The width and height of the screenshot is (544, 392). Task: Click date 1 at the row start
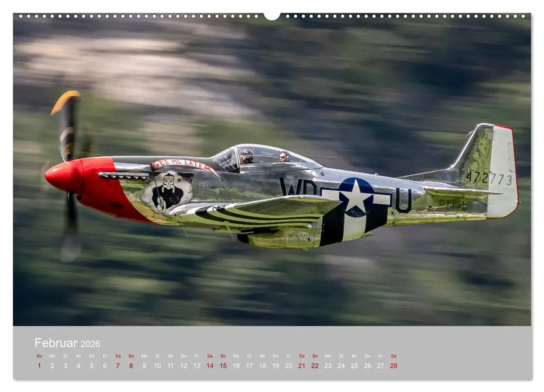(39, 365)
